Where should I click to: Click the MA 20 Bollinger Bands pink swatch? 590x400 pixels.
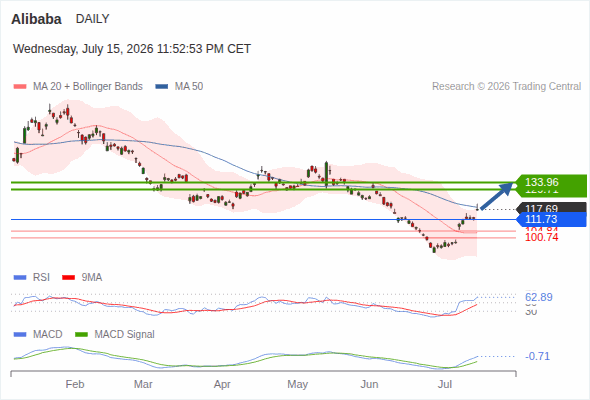coord(20,87)
